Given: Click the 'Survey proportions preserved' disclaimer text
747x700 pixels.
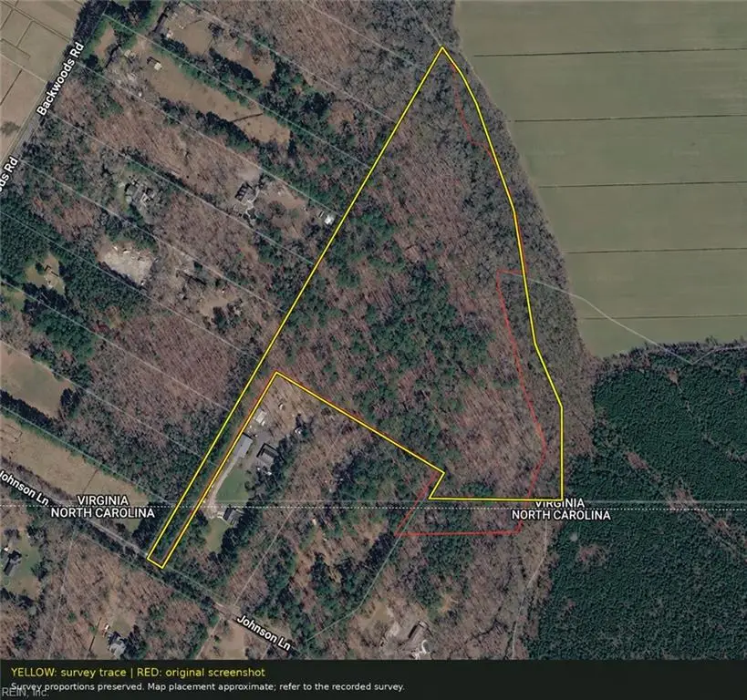Looking at the screenshot, I should (208, 686).
